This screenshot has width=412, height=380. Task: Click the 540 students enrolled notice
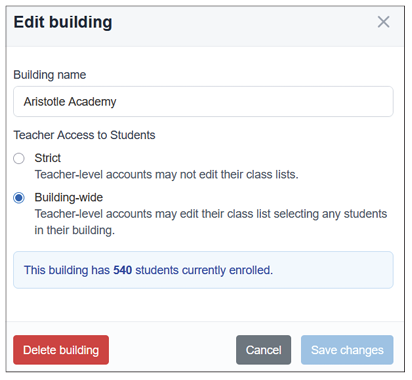point(203,270)
